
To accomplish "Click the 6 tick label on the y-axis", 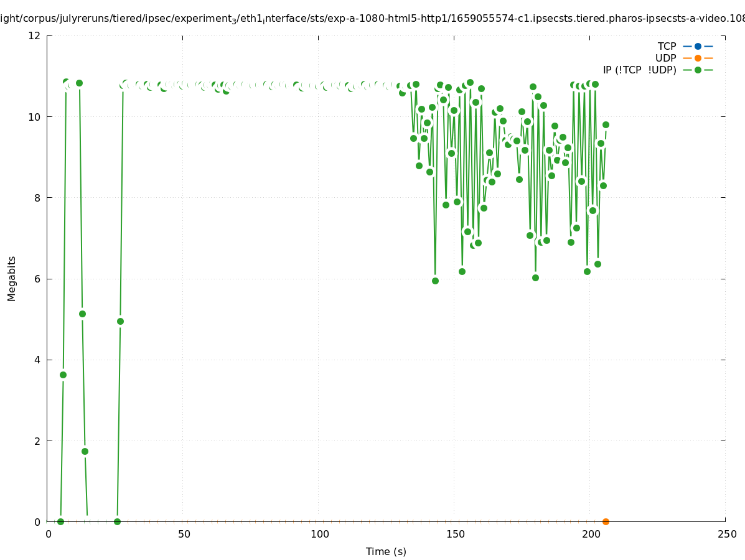I will [x=38, y=279].
